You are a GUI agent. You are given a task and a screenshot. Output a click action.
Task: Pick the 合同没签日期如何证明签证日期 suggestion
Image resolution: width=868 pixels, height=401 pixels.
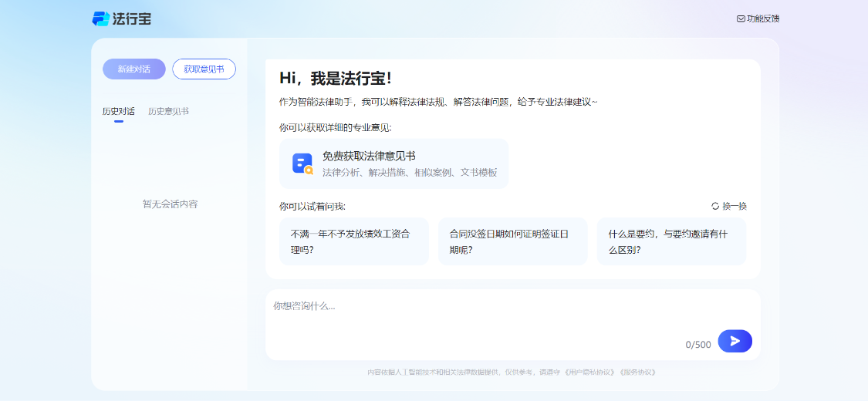pyautogui.click(x=512, y=241)
